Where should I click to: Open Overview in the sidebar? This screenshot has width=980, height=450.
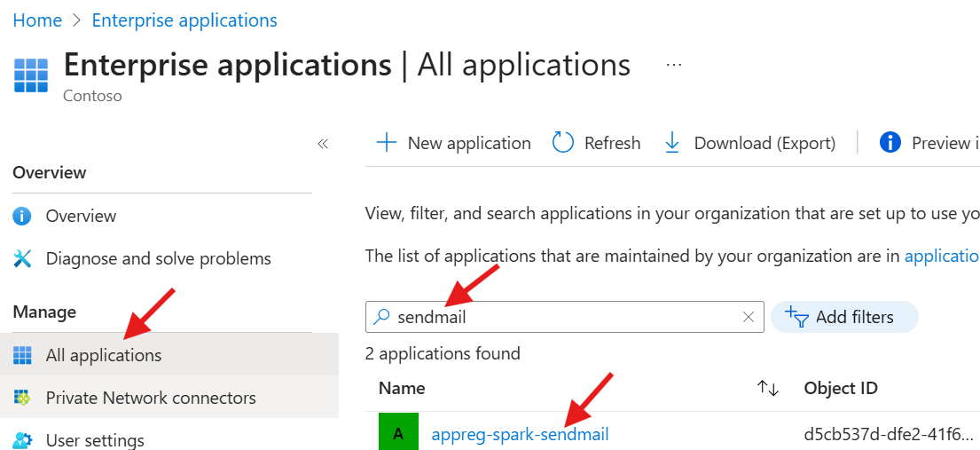tap(81, 216)
